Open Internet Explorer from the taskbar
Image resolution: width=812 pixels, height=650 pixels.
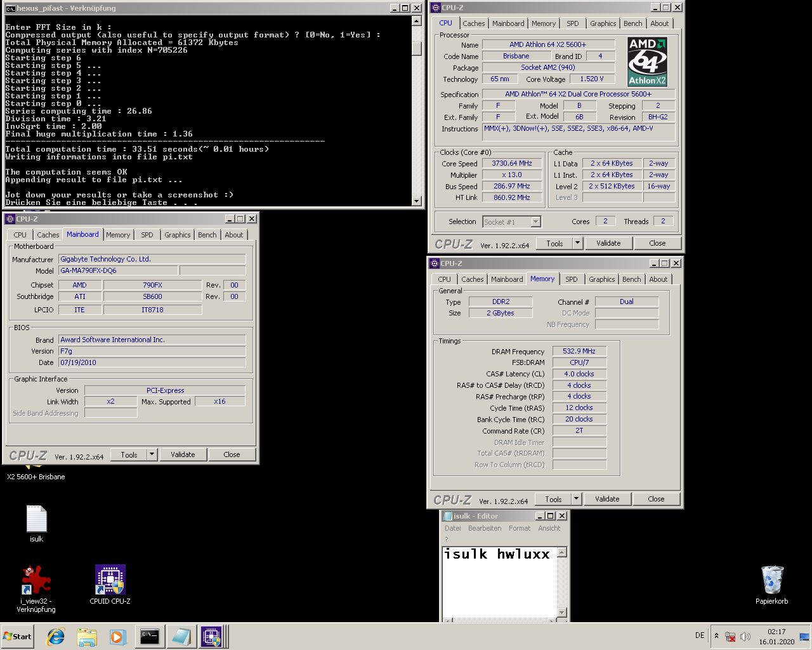coord(56,637)
